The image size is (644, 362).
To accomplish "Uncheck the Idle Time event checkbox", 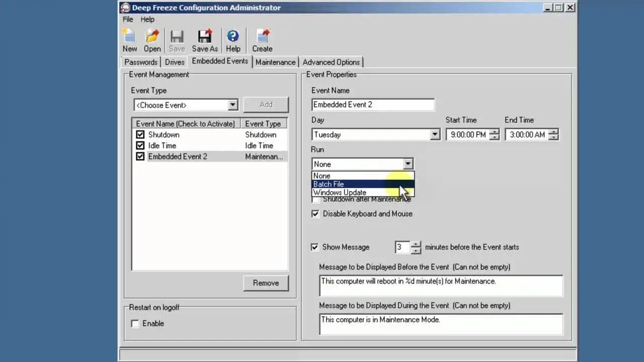I will tap(140, 146).
